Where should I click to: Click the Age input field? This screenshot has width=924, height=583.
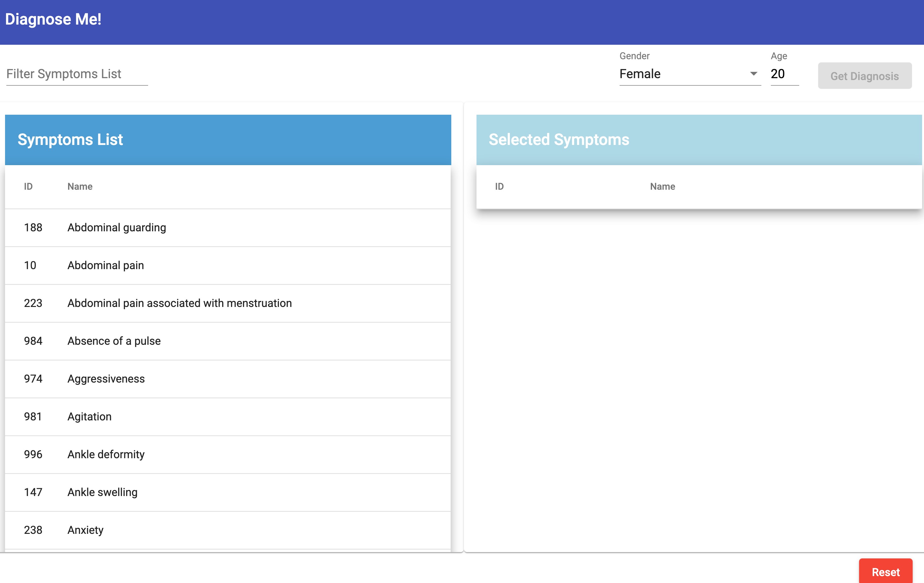(784, 74)
